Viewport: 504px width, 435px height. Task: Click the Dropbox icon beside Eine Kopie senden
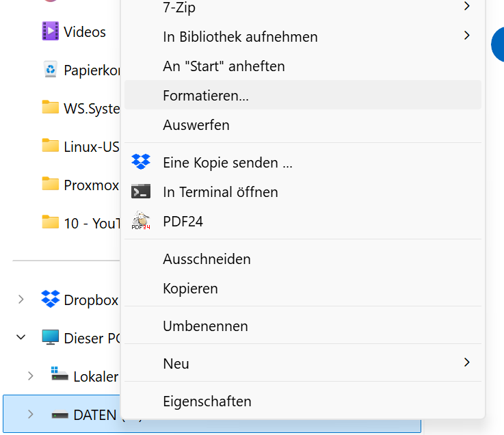141,163
